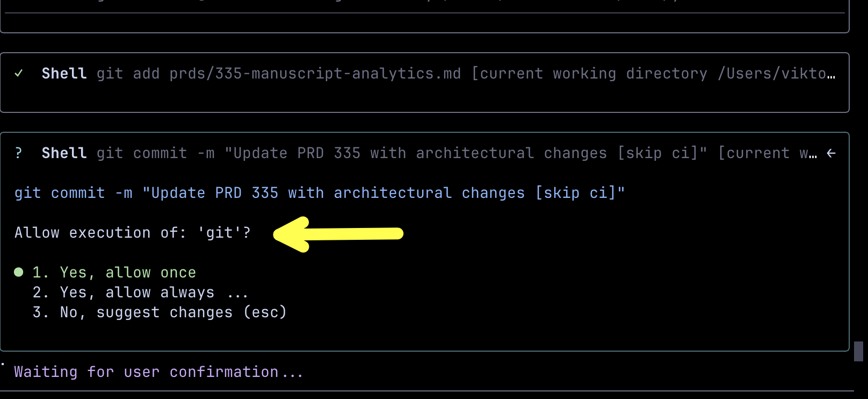Click the question mark pending status icon
The image size is (868, 399).
point(19,153)
